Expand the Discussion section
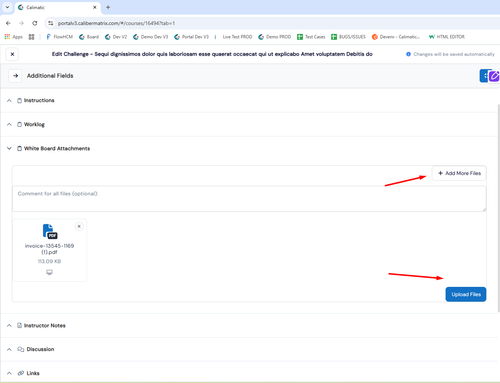Screen dimensions: 500x383 [9, 349]
